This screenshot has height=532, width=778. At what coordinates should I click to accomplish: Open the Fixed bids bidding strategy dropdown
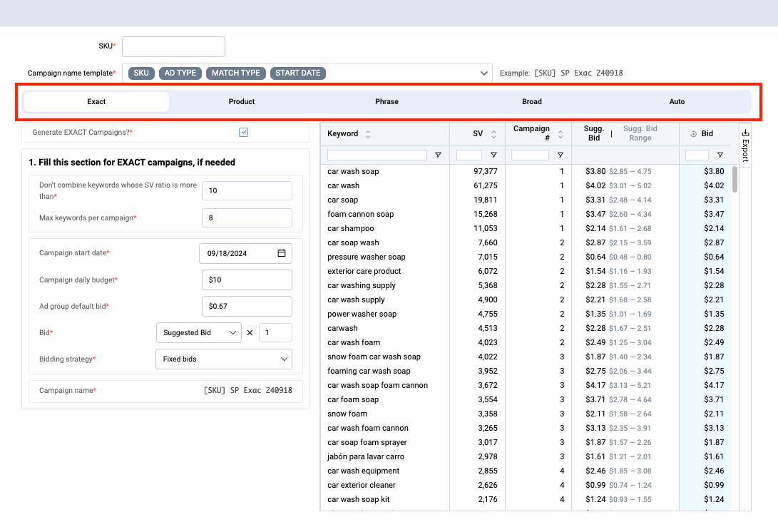coord(224,359)
